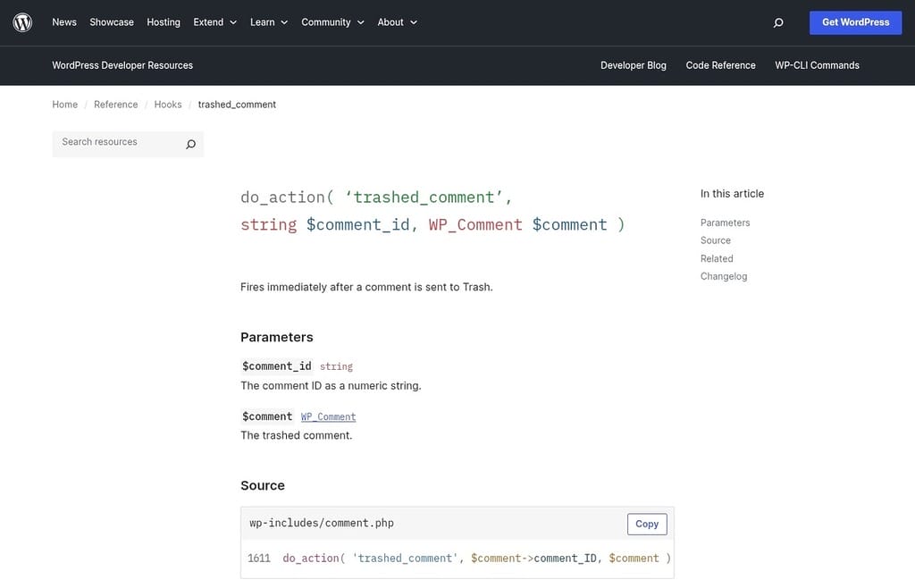Click the Get WordPress button
915x588 pixels.
(855, 21)
